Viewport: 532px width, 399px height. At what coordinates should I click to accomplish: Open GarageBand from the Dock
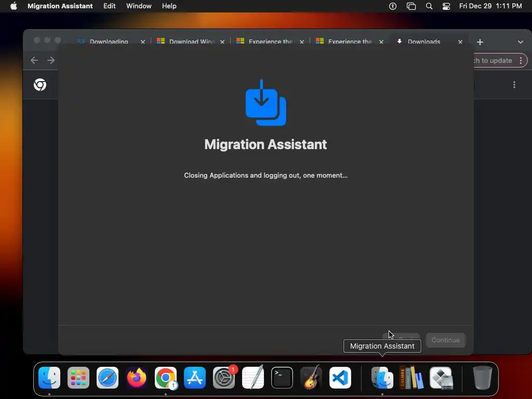coord(311,378)
